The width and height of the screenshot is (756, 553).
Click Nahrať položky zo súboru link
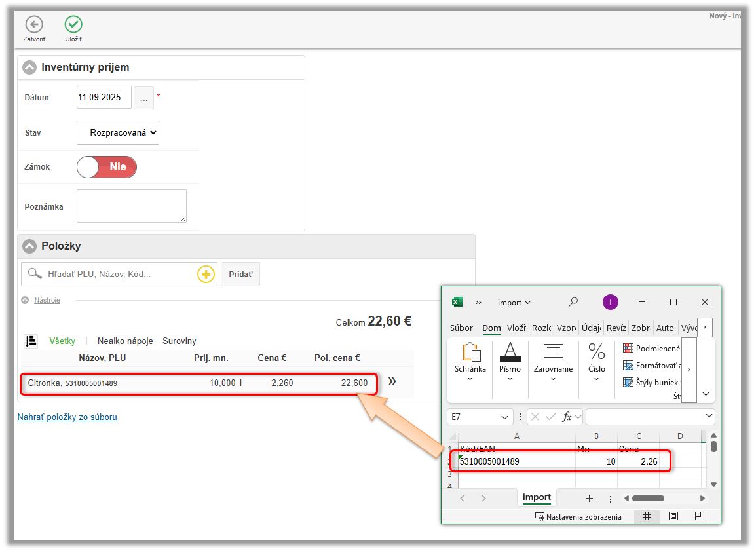pos(67,417)
